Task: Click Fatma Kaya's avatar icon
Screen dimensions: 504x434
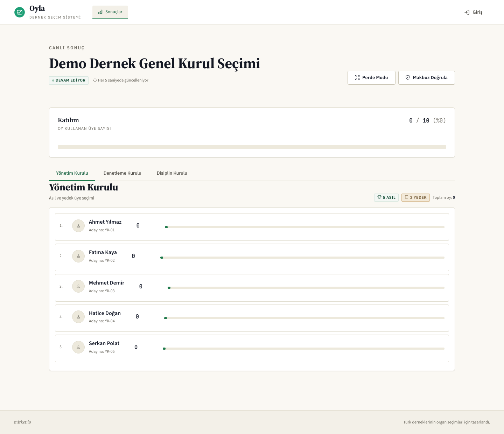Action: tap(78, 256)
